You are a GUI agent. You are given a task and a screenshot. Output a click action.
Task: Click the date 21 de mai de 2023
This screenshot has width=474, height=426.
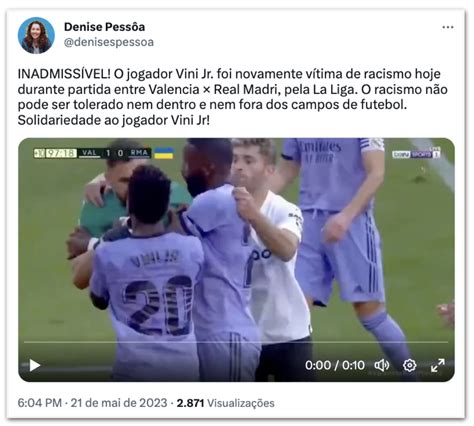coord(119,403)
